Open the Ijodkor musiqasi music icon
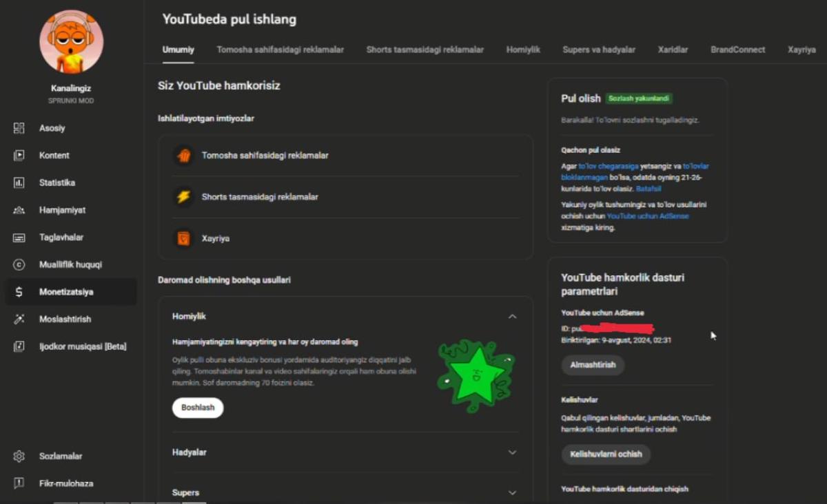Image resolution: width=827 pixels, height=504 pixels. tap(19, 346)
